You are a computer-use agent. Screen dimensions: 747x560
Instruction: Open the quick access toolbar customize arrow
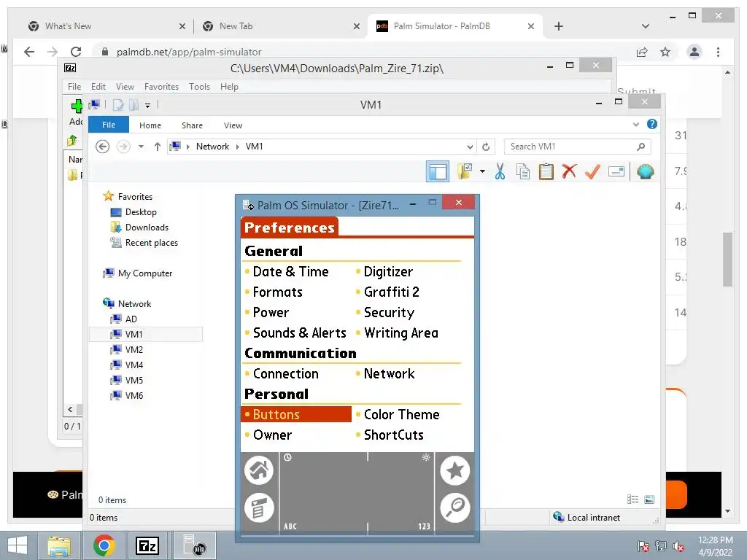coord(147,105)
